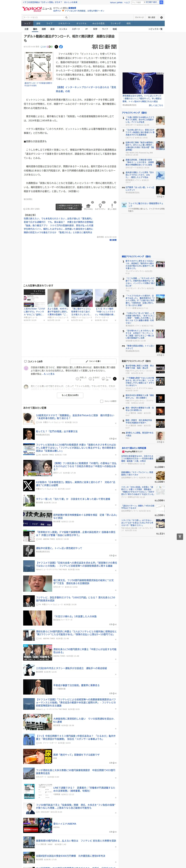Viewport: 186px width, 868px height.
Task: Select the エンタメ category tab
Action: coord(63,29)
